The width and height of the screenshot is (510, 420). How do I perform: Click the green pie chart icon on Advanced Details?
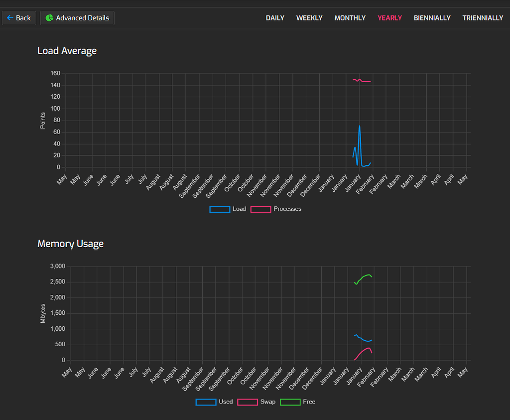pos(49,17)
